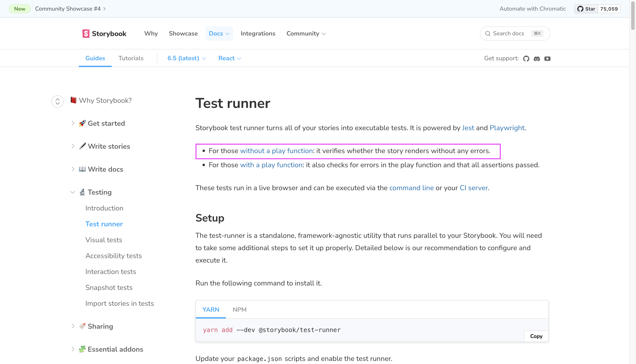Viewport: 636px width, 364px height.
Task: Switch to the NPM tab
Action: [239, 309]
